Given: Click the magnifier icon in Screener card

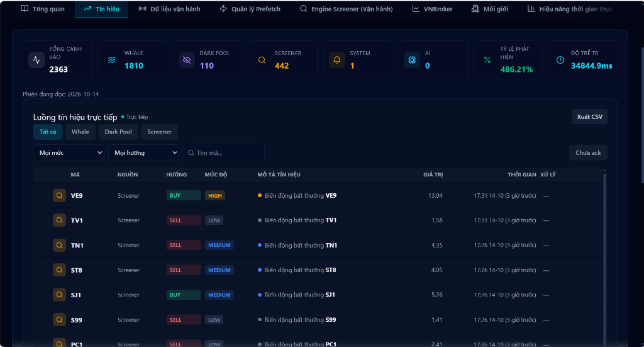Looking at the screenshot, I should point(262,60).
